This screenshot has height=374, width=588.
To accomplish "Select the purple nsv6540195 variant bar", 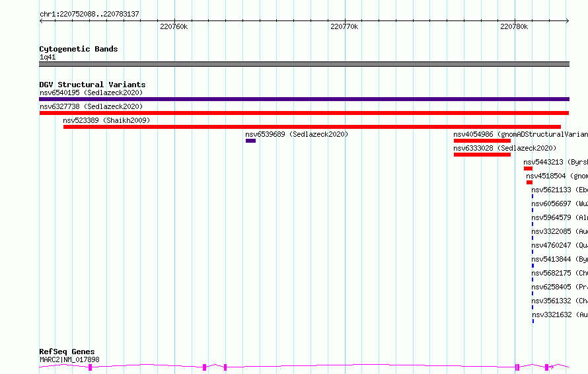I will 304,99.
